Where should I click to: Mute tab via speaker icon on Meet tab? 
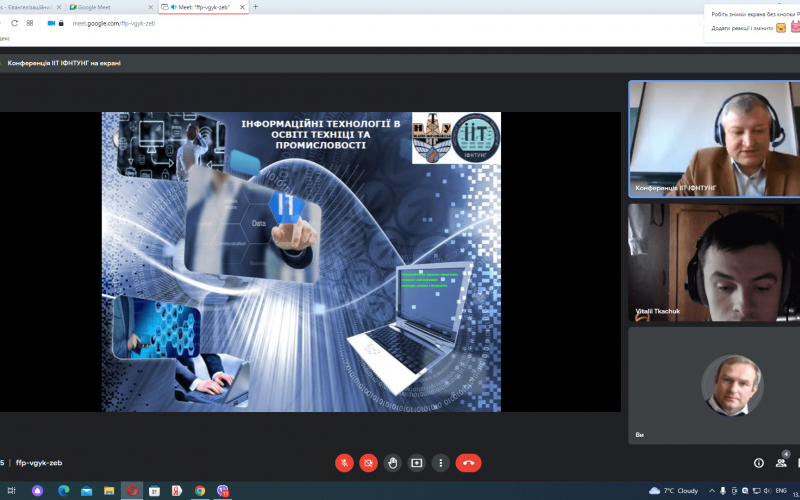pyautogui.click(x=173, y=7)
